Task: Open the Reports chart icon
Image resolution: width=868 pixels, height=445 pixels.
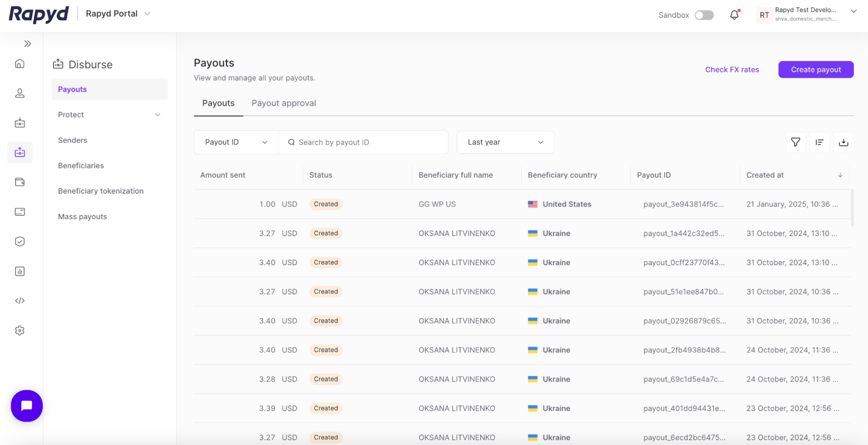Action: [x=20, y=271]
